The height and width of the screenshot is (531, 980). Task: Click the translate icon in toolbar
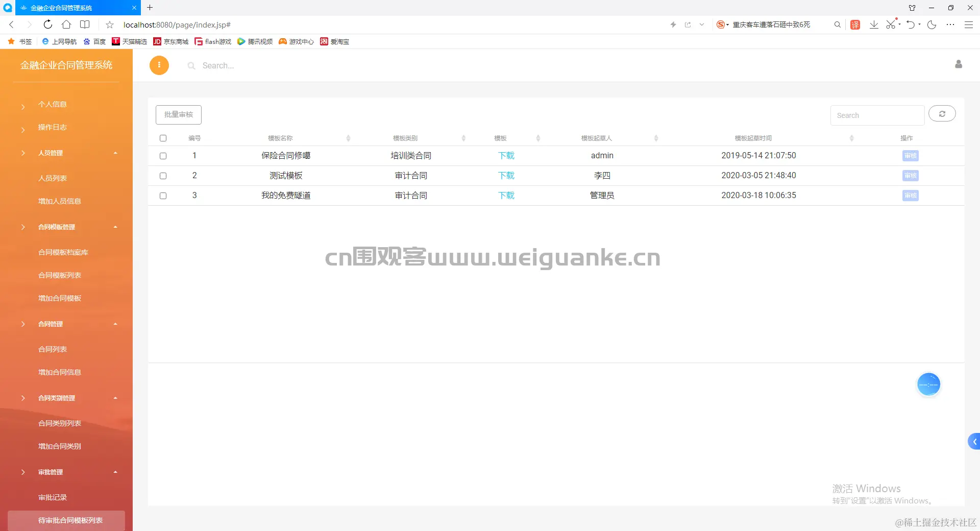[x=855, y=25]
